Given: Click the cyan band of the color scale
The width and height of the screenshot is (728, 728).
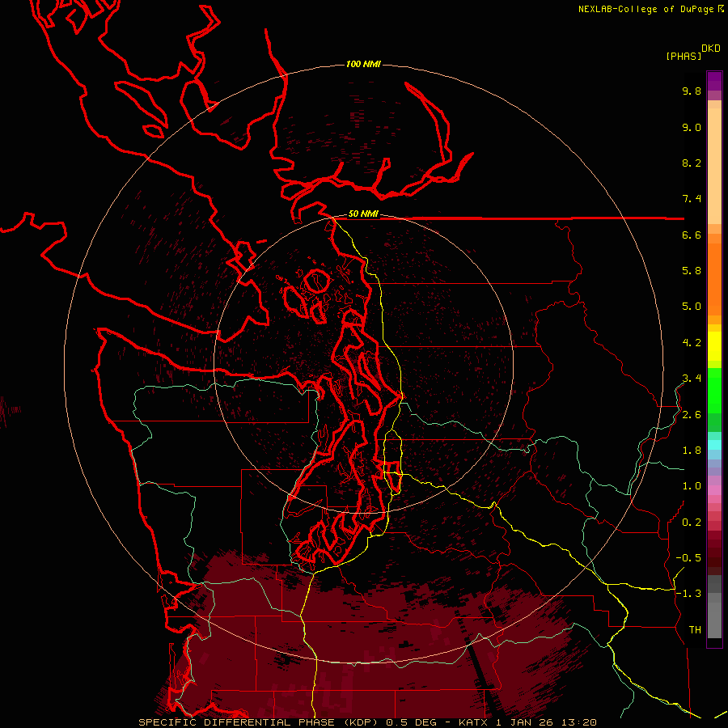Looking at the screenshot, I should tap(714, 445).
